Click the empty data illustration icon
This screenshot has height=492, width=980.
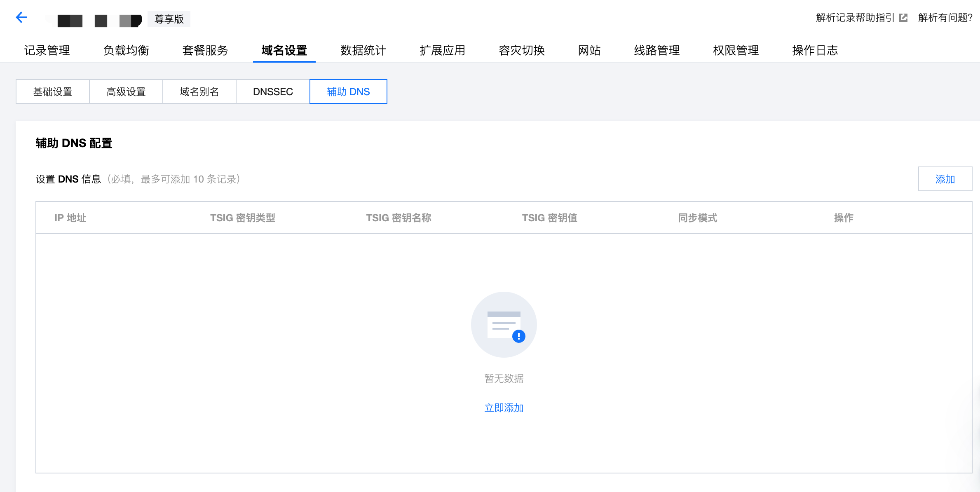pyautogui.click(x=504, y=325)
